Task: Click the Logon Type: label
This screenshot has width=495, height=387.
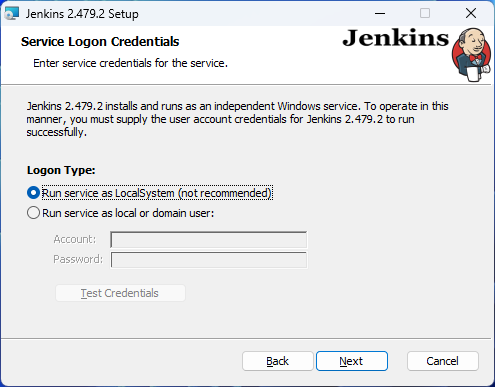Action: coord(61,170)
